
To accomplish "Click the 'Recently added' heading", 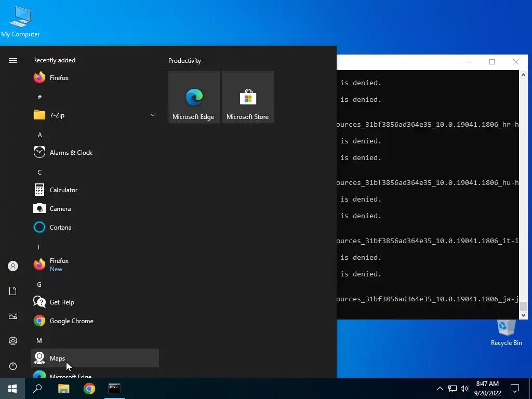I will [54, 60].
